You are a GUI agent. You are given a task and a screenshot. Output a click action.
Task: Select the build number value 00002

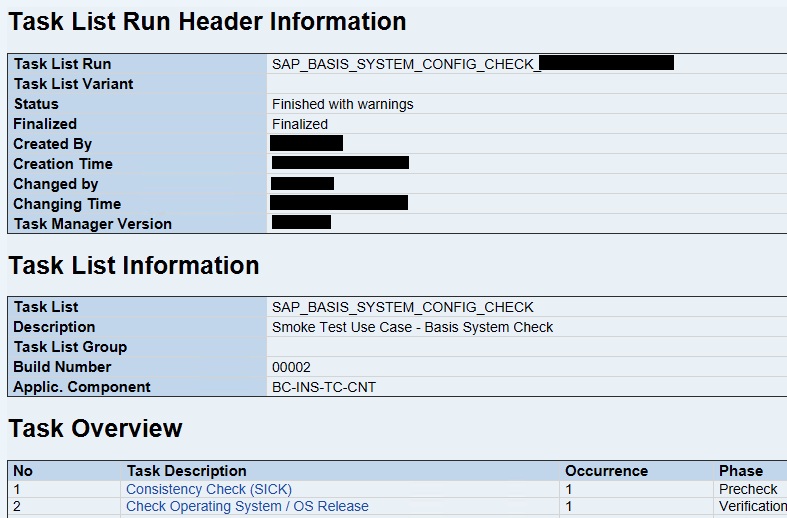291,367
